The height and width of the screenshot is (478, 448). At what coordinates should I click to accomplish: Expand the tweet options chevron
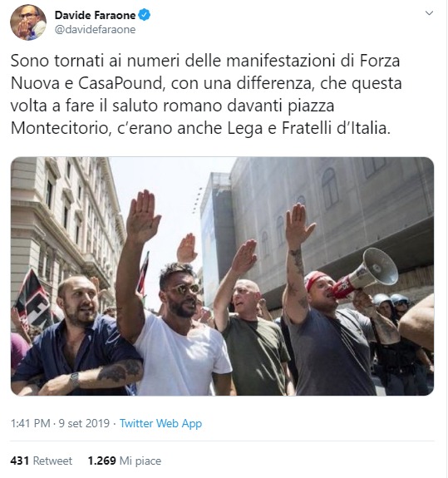[429, 12]
